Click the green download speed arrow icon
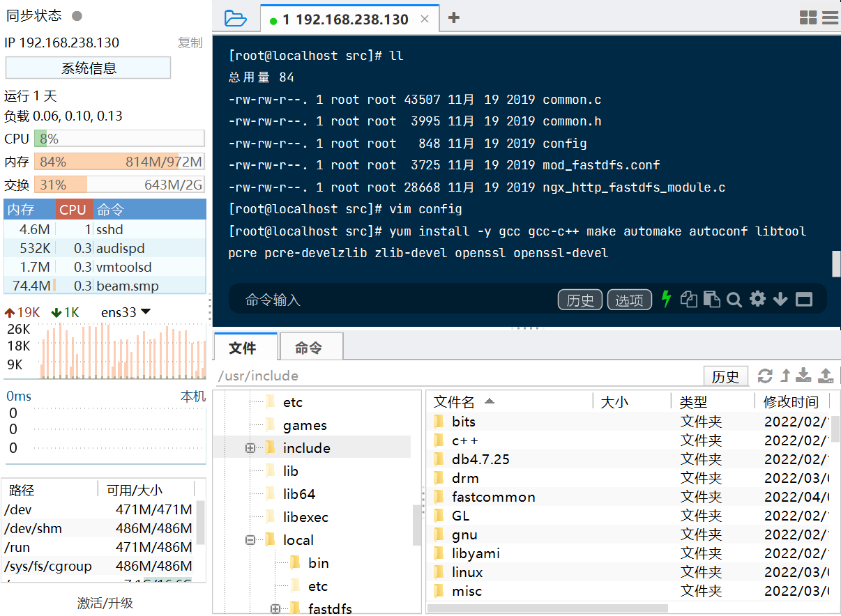 (x=56, y=312)
